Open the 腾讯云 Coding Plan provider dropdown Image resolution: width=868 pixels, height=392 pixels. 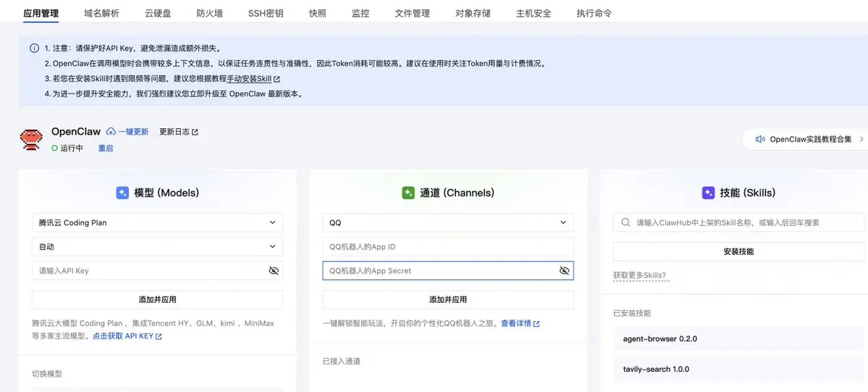pos(158,222)
